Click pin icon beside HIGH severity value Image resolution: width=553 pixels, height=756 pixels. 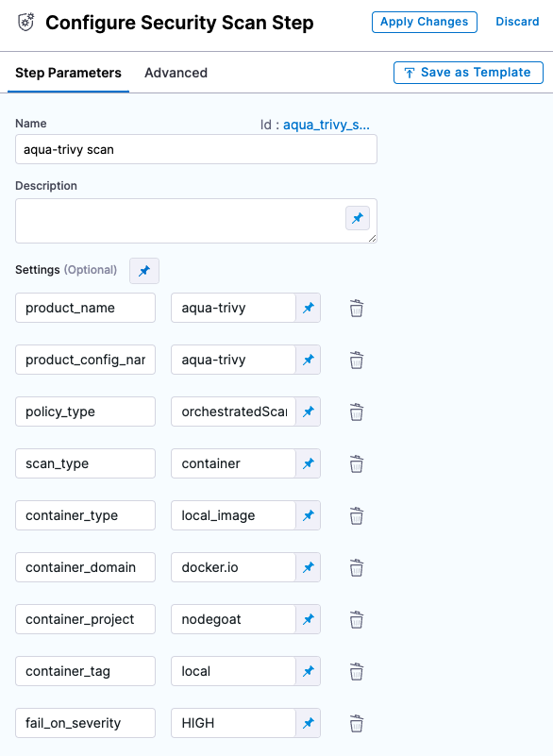[308, 723]
